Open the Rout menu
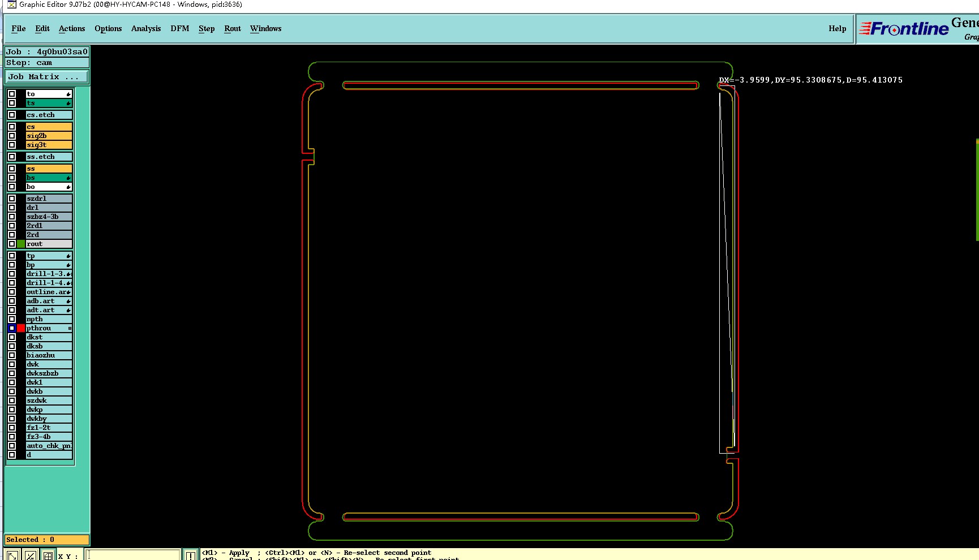The image size is (979, 560). click(x=233, y=28)
